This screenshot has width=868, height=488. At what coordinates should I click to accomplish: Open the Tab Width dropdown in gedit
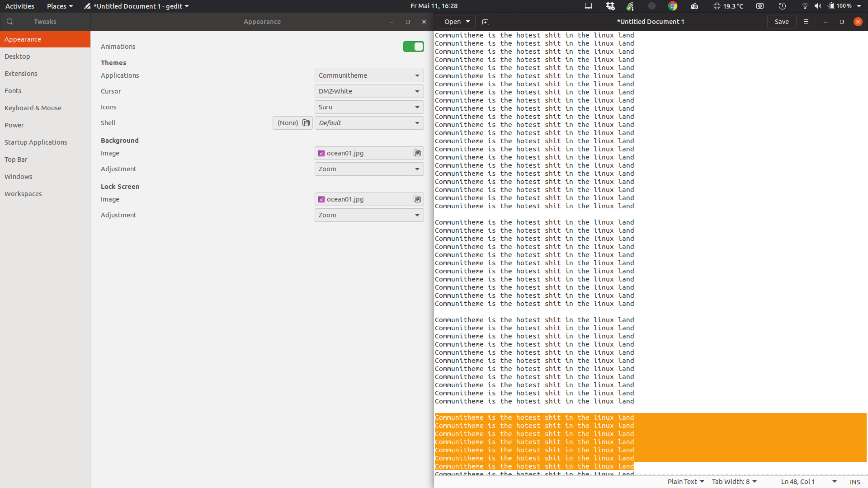[x=734, y=482]
